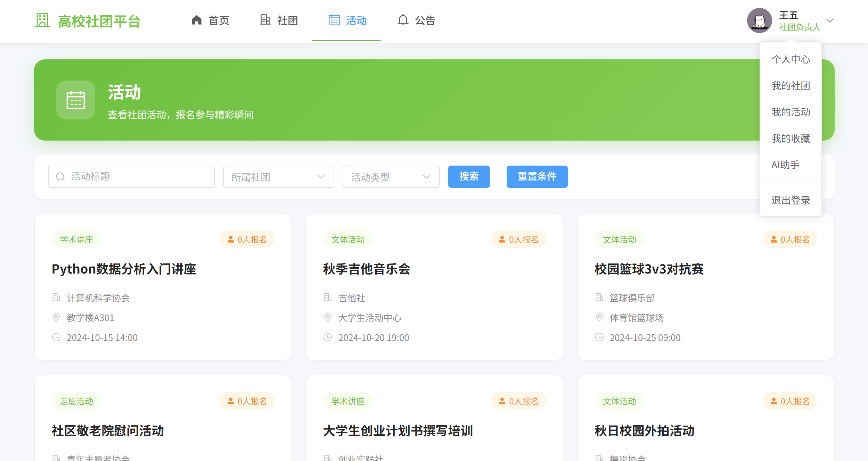The height and width of the screenshot is (461, 868).
Task: Choose 我的社团 from user menu
Action: tap(791, 86)
